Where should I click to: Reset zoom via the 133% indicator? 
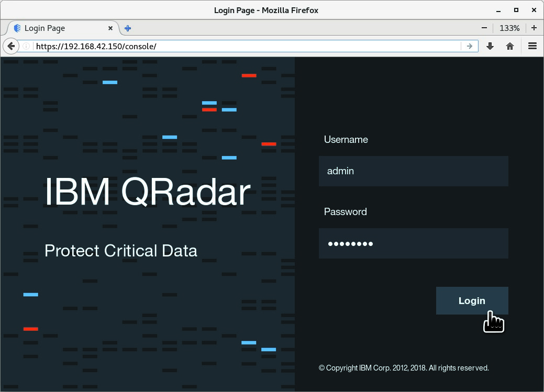(x=509, y=28)
